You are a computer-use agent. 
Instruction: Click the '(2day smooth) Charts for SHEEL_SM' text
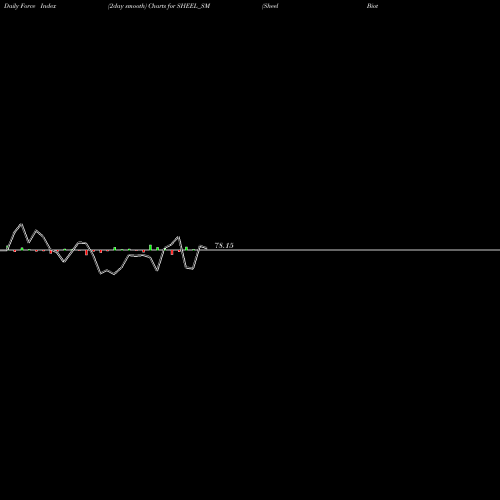click(x=159, y=6)
